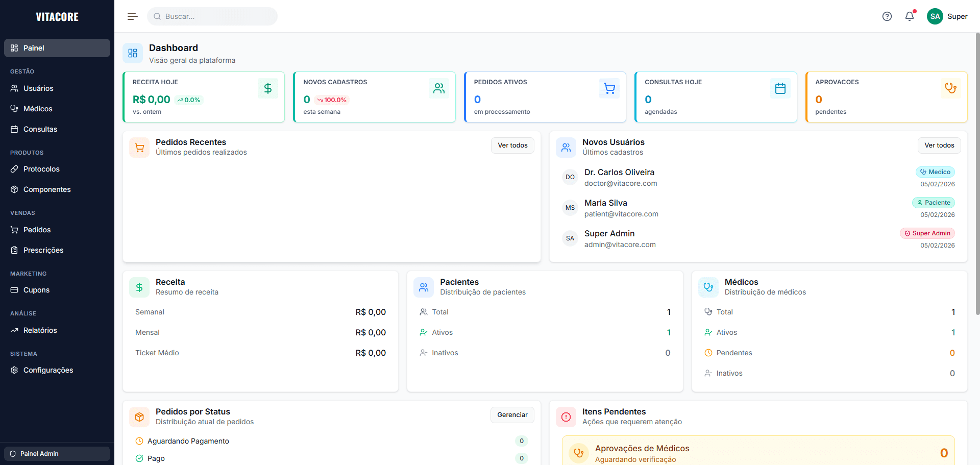The image size is (980, 465).
Task: Expand Painel Admin at the sidebar bottom
Action: tap(56, 453)
